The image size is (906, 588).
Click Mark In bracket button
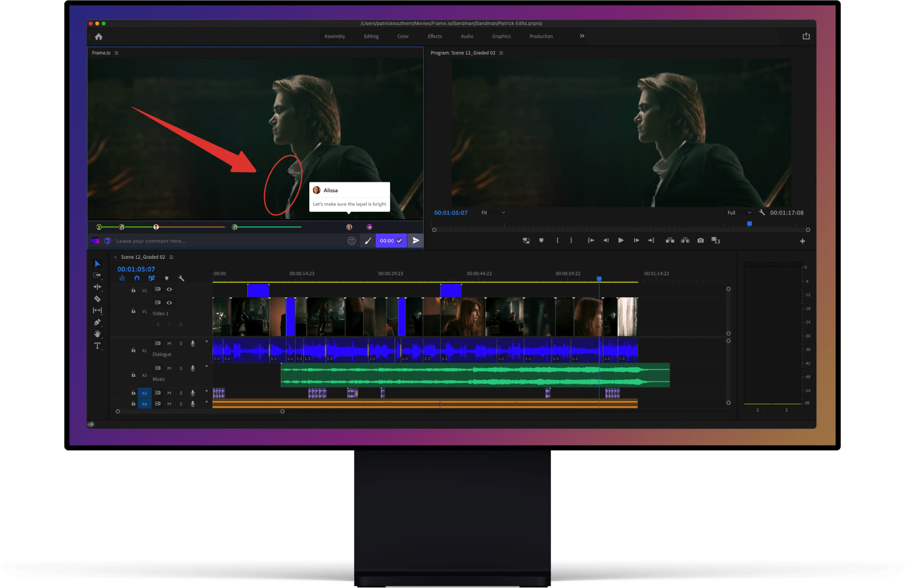tap(557, 240)
